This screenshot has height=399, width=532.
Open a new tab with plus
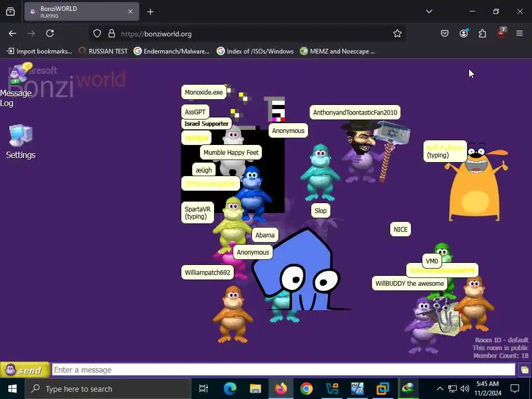[150, 12]
